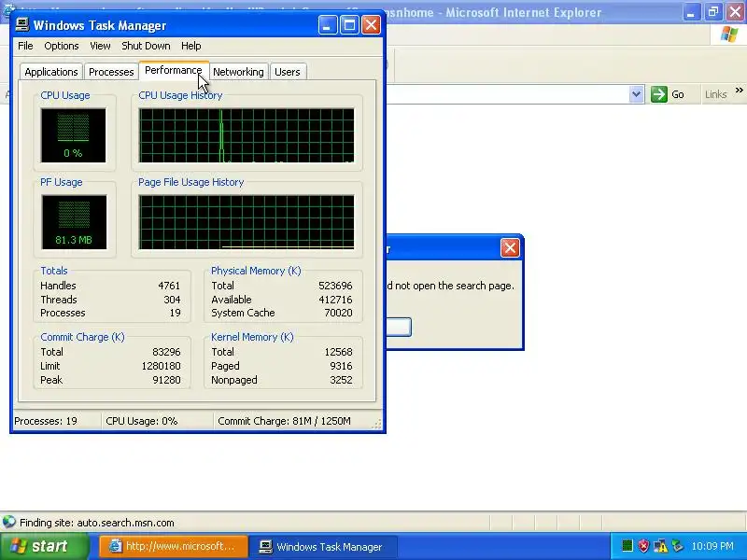
Task: Switch to the Internet Explorer taskbar button
Action: click(174, 546)
